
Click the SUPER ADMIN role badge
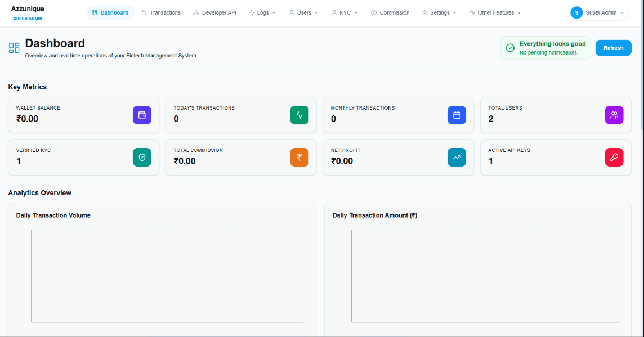[x=28, y=19]
